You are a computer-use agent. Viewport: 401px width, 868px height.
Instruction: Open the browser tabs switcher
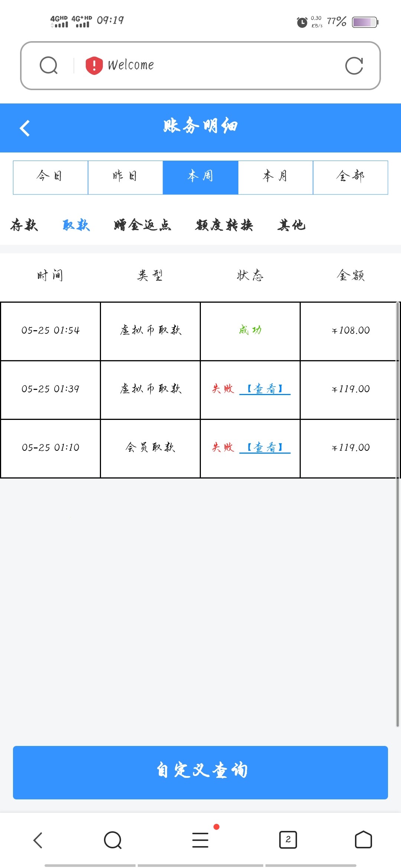tap(288, 840)
